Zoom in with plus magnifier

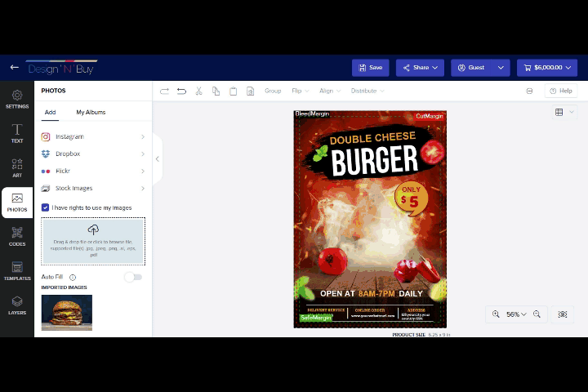point(496,314)
